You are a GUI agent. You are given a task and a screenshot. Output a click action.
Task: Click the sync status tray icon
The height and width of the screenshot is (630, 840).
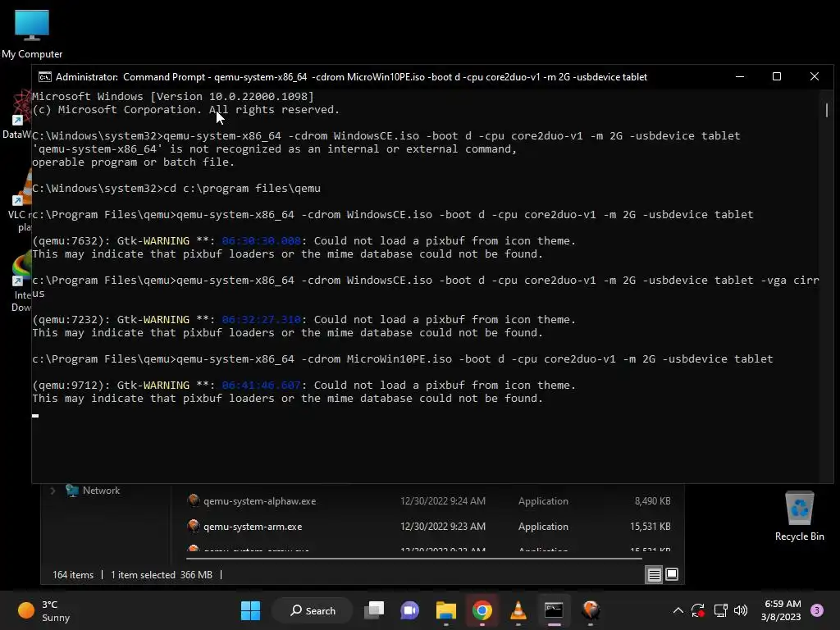click(x=698, y=610)
